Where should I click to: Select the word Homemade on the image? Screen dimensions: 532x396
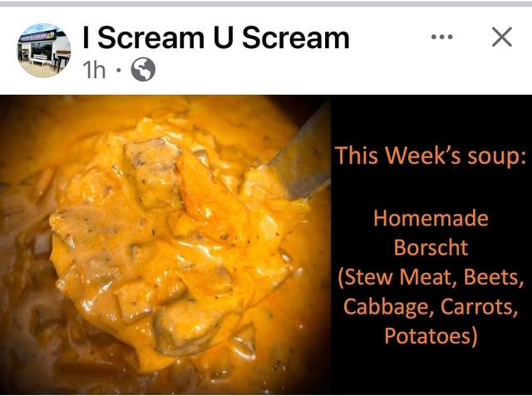[x=431, y=218]
